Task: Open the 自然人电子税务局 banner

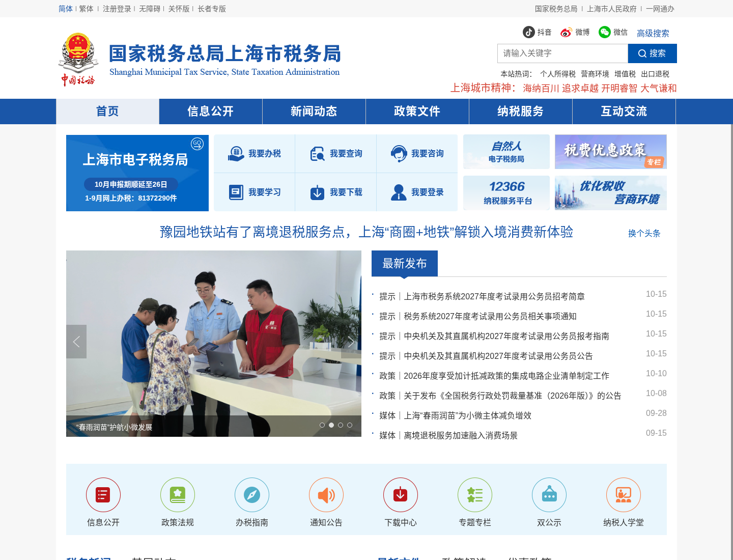Action: pos(506,152)
